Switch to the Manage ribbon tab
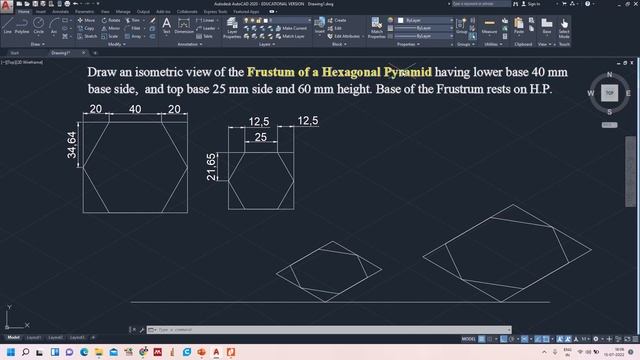This screenshot has height=360, width=640. pos(123,12)
